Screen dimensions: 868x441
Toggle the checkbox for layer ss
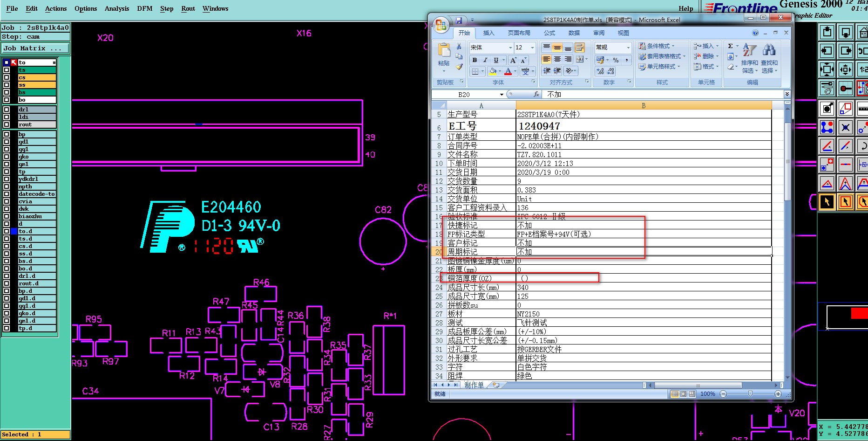(7, 85)
